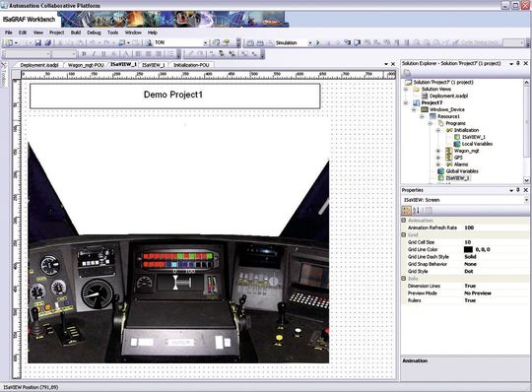Click the Save All icon in the toolbar
Viewport: 532px width, 392px height.
tap(48, 42)
